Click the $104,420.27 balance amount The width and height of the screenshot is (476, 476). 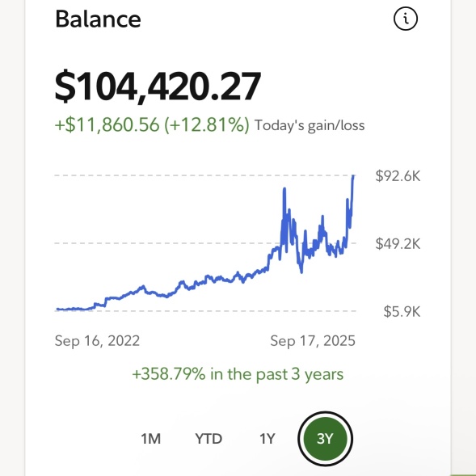coord(158,86)
